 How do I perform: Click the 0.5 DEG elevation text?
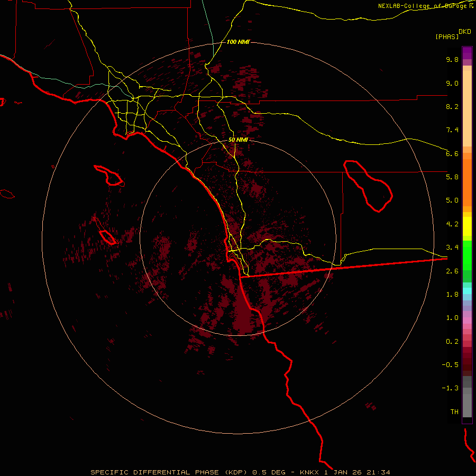[269, 472]
